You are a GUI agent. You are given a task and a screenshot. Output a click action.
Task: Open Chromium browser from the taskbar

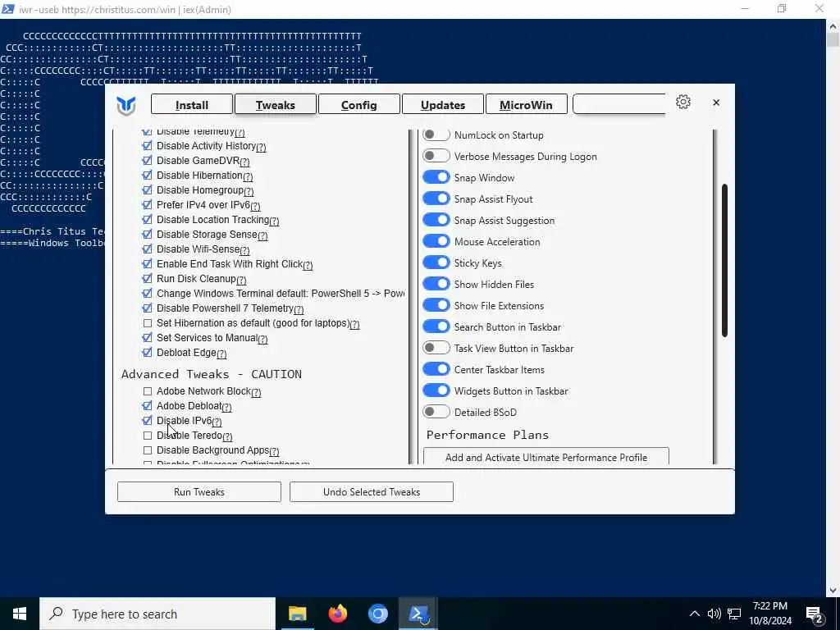(377, 614)
